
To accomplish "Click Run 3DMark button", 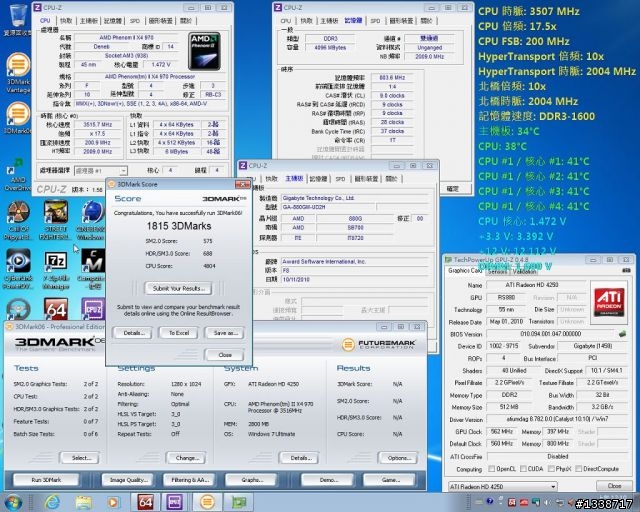I will 46,480.
